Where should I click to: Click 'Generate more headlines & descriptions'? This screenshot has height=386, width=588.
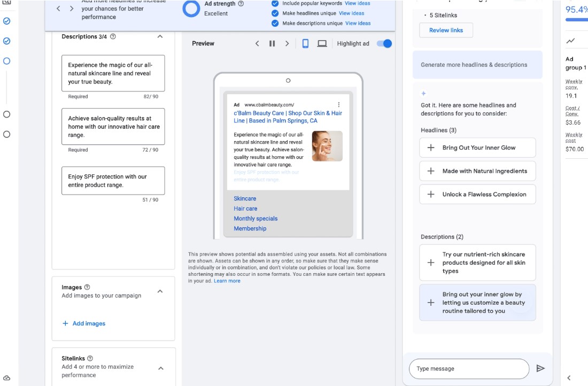[477, 65]
